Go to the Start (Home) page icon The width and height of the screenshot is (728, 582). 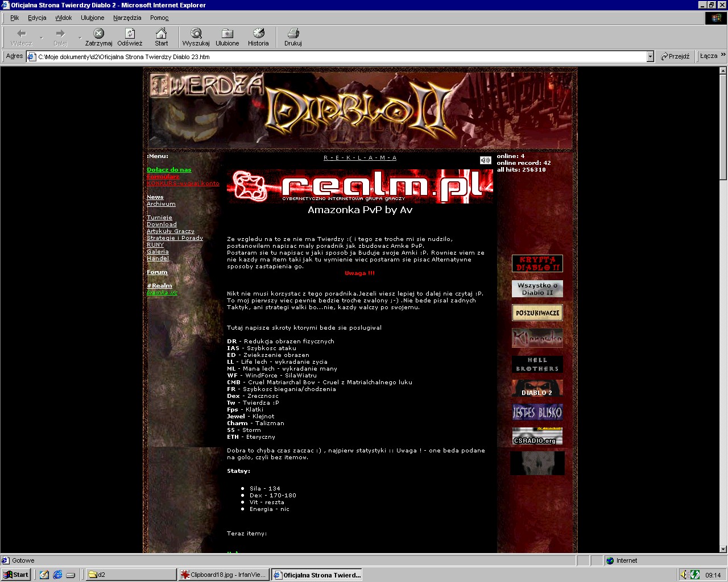162,34
